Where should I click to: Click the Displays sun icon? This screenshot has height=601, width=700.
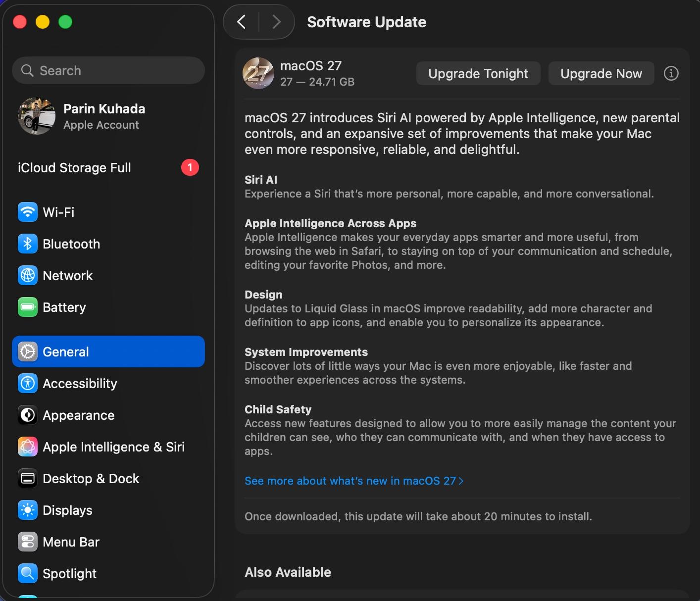(x=28, y=510)
